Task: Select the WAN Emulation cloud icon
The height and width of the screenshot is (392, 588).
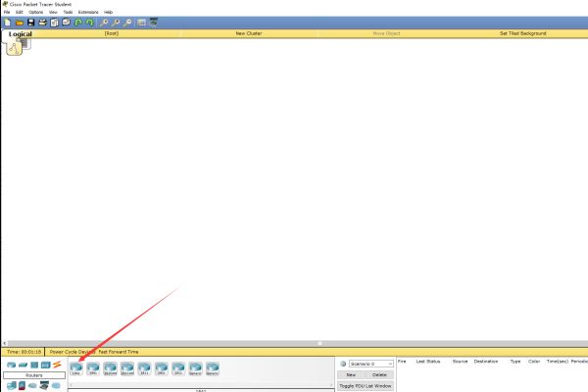Action: [x=32, y=385]
